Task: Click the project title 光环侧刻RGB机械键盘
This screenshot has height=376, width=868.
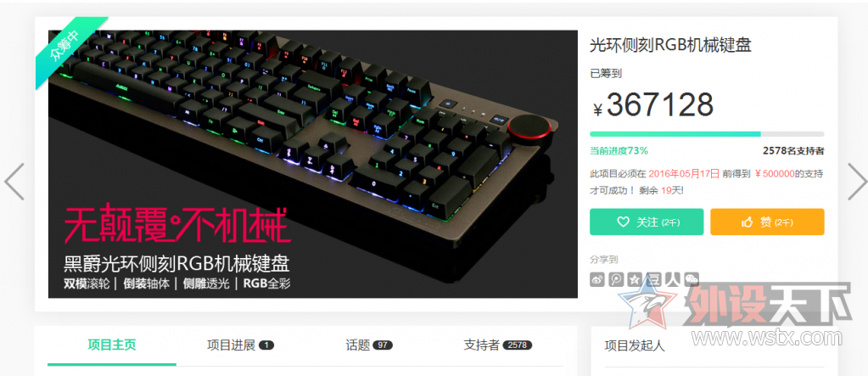Action: pos(670,45)
